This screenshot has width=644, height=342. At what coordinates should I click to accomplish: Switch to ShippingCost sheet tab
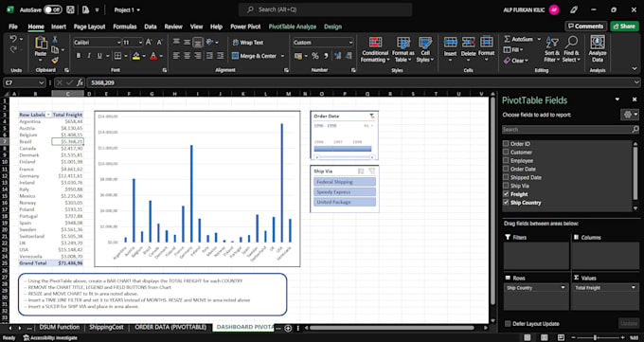click(106, 327)
